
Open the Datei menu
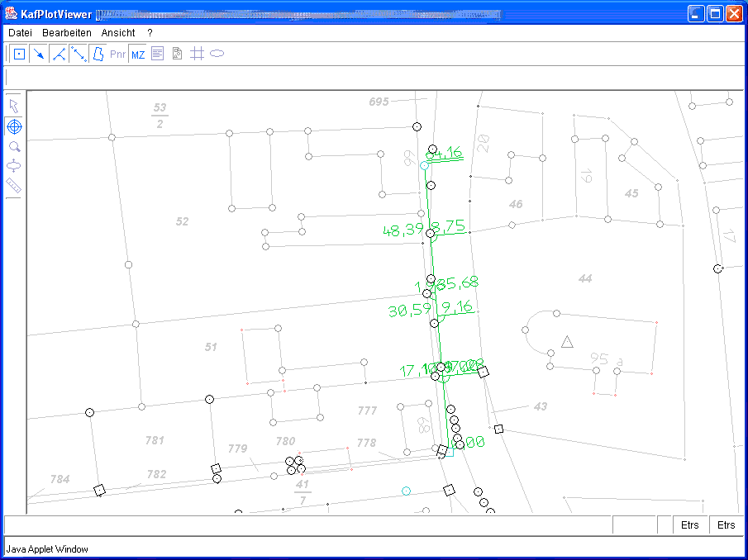[20, 32]
